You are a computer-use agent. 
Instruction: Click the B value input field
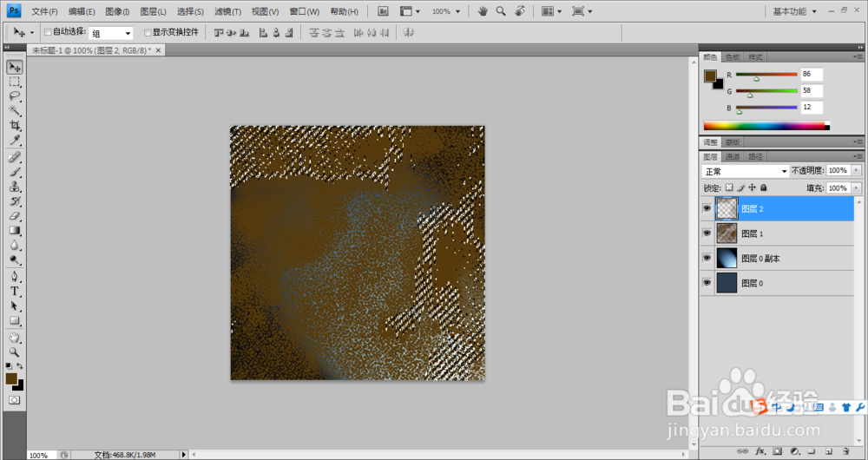click(812, 107)
